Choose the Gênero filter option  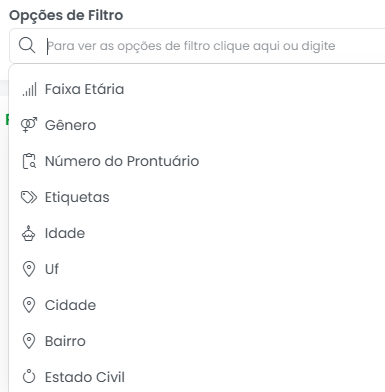[x=197, y=125]
